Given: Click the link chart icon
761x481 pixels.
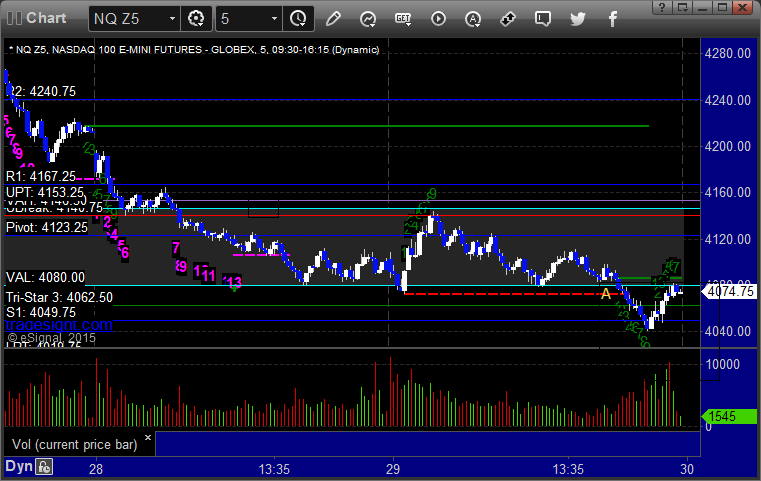Looking at the screenshot, I should 508,18.
